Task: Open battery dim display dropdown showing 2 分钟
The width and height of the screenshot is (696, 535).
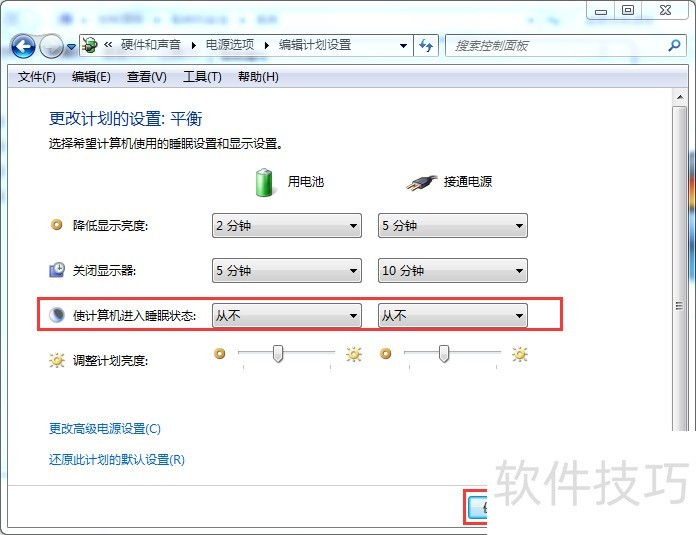Action: [x=287, y=226]
